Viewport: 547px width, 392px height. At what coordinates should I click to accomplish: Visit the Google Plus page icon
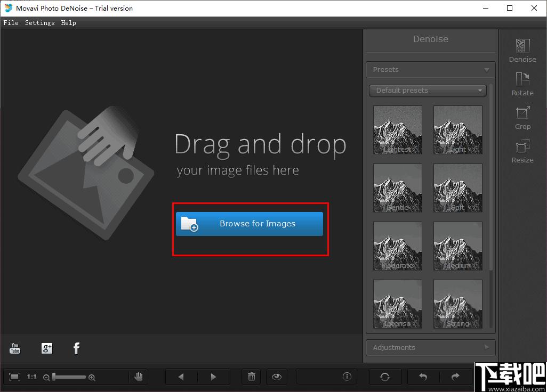(x=47, y=348)
